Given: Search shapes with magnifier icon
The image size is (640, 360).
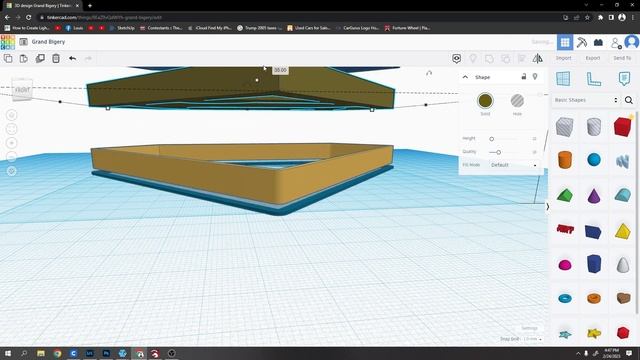Looking at the screenshot, I should tap(629, 100).
